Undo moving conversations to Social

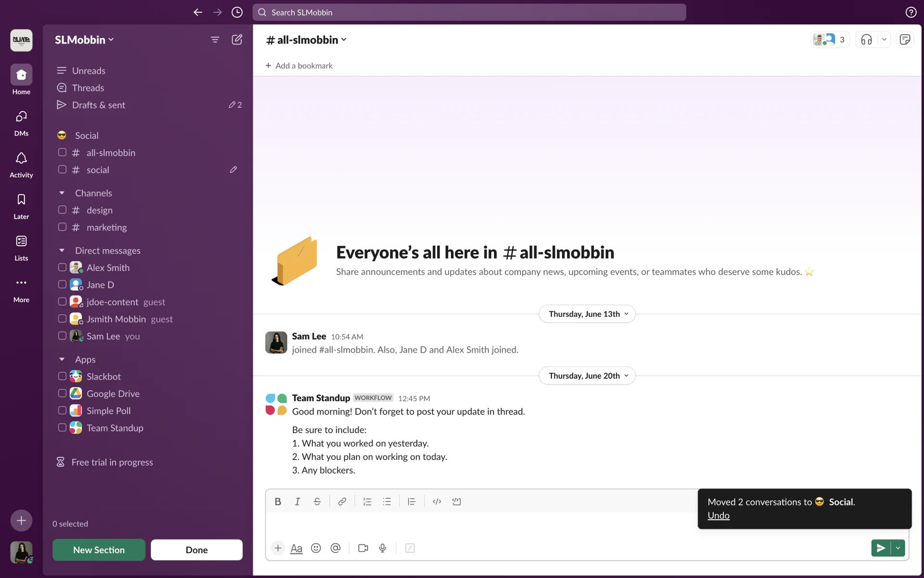(718, 515)
